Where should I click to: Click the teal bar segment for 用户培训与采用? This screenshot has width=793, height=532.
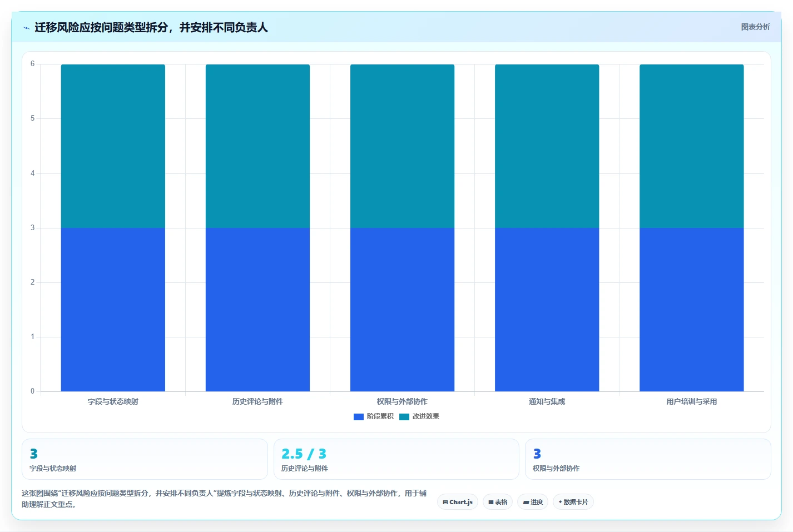tap(692, 146)
